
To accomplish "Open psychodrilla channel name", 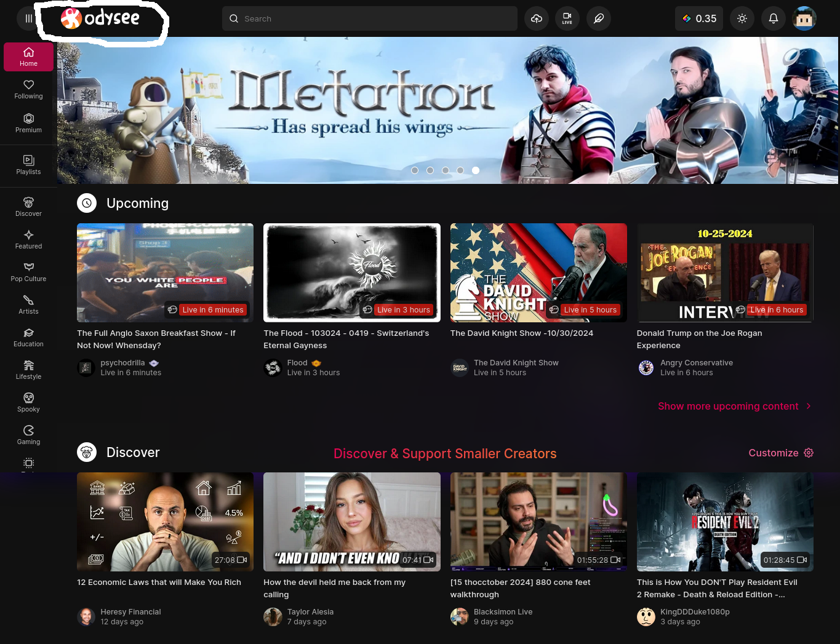I will coord(122,363).
